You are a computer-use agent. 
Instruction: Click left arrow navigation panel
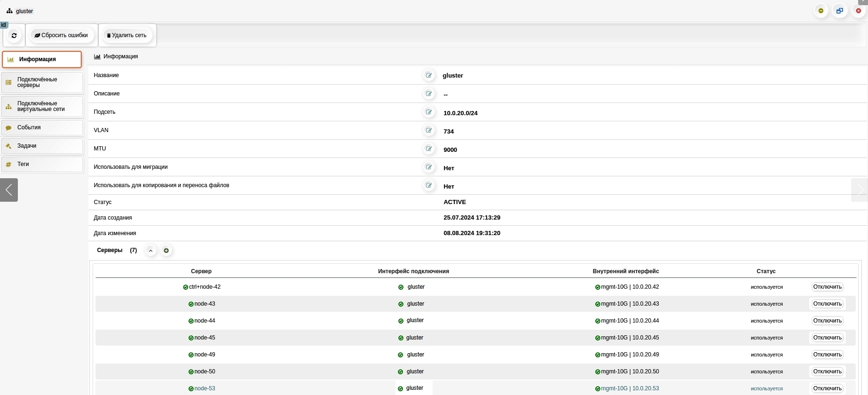pos(9,190)
